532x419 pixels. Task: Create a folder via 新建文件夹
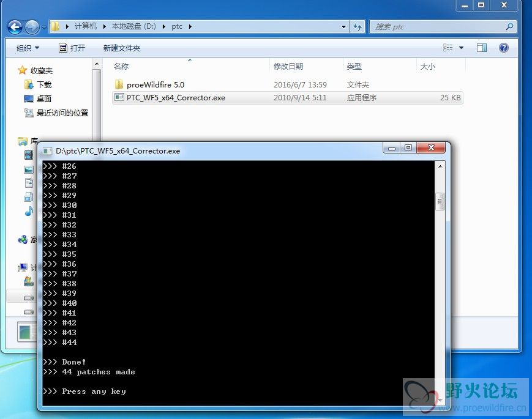pyautogui.click(x=121, y=48)
